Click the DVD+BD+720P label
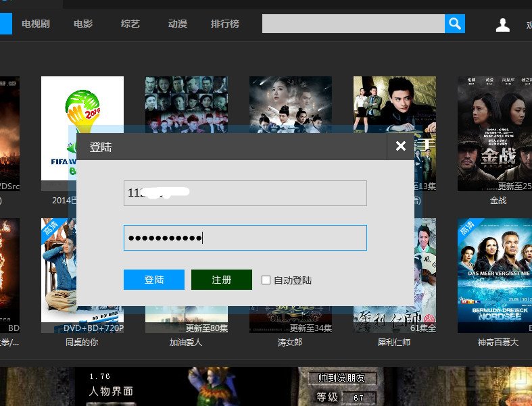This screenshot has width=532, height=406. [93, 328]
